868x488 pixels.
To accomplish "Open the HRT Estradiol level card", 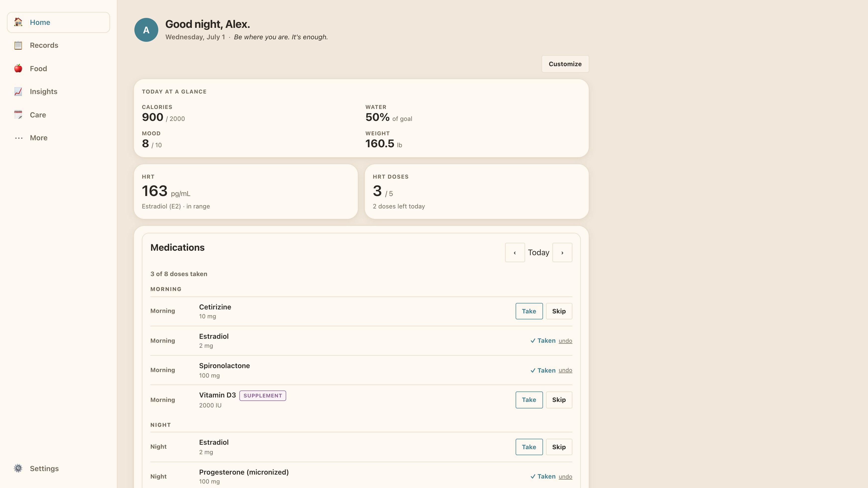I will (x=246, y=192).
